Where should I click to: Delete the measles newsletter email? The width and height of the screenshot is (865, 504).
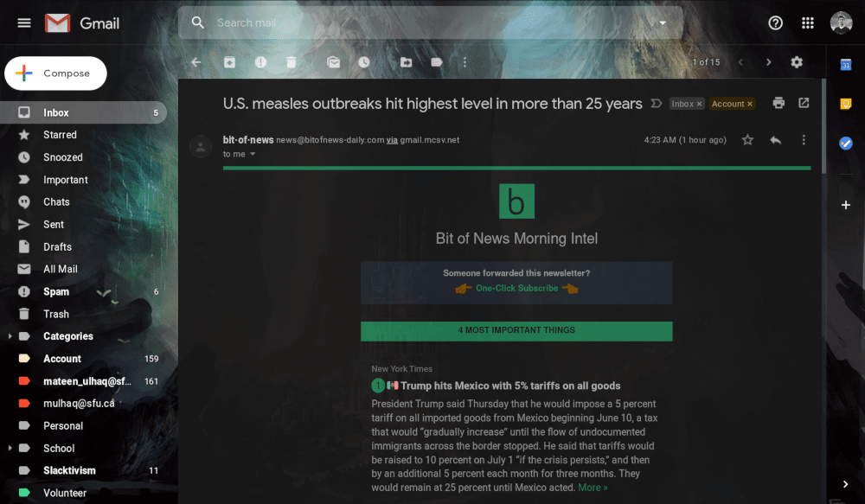coord(292,62)
